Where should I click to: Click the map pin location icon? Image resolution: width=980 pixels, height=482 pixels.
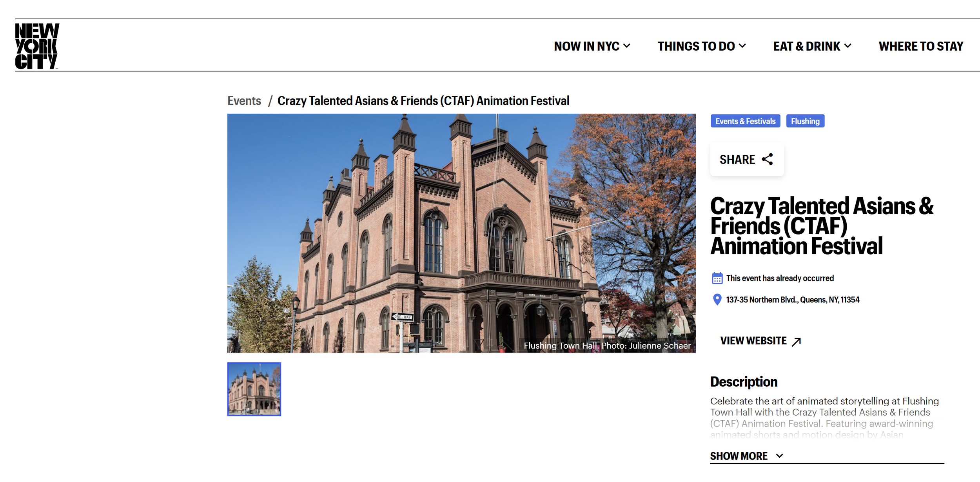(x=717, y=300)
